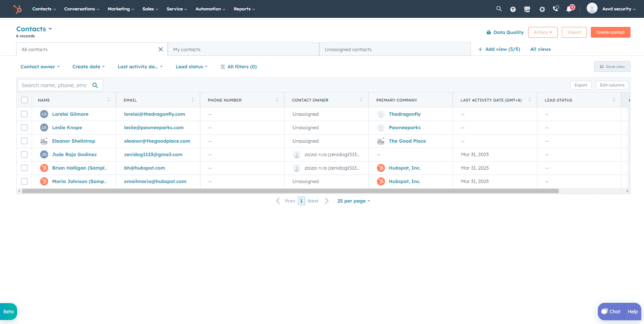Open the Conversations menu

pyautogui.click(x=82, y=9)
